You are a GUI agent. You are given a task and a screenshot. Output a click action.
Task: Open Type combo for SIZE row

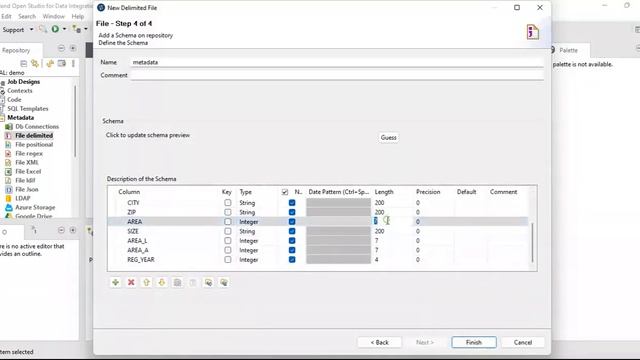tap(258, 231)
